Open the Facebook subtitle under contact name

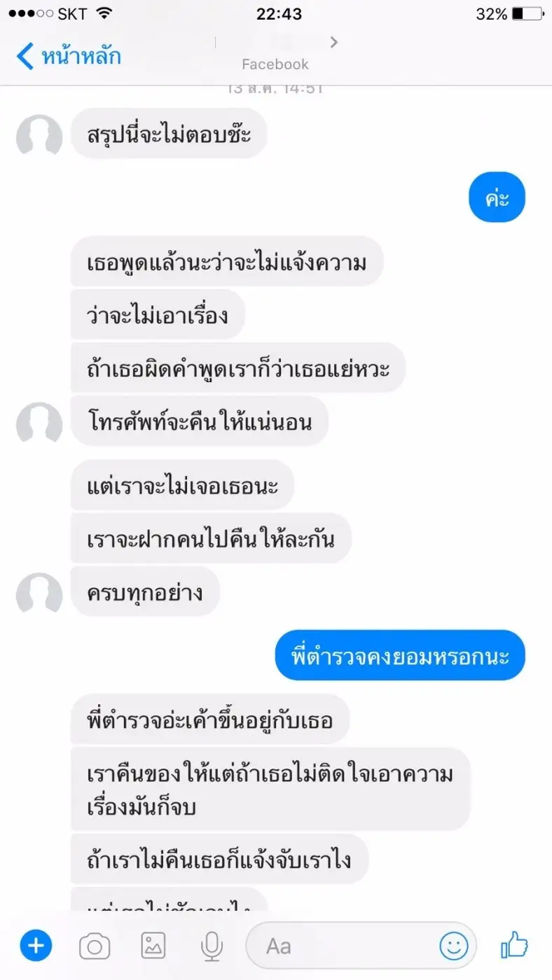(275, 64)
